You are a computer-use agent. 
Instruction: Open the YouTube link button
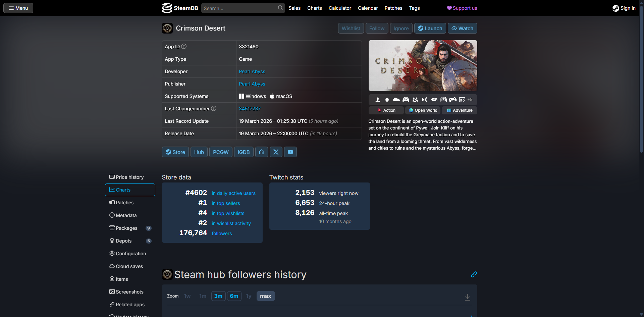point(290,152)
